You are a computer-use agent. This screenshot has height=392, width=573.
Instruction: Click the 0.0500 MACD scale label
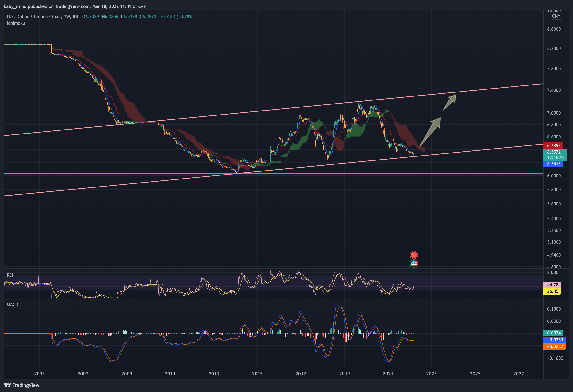pyautogui.click(x=554, y=321)
